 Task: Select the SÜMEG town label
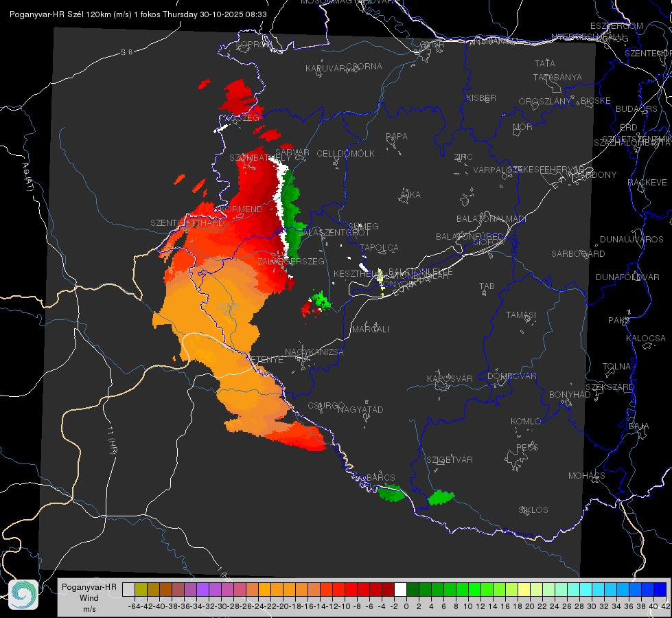(x=363, y=226)
